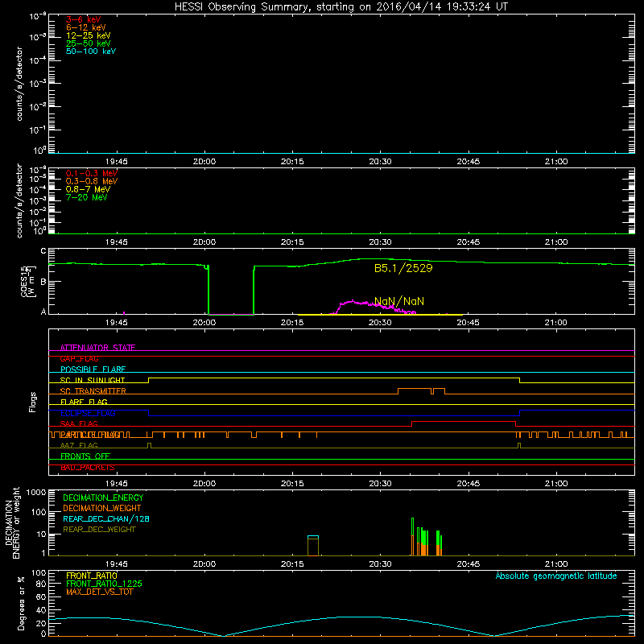The height and width of the screenshot is (644, 644).
Task: Click the HESSI Observing Summary title
Action: [x=341, y=7]
